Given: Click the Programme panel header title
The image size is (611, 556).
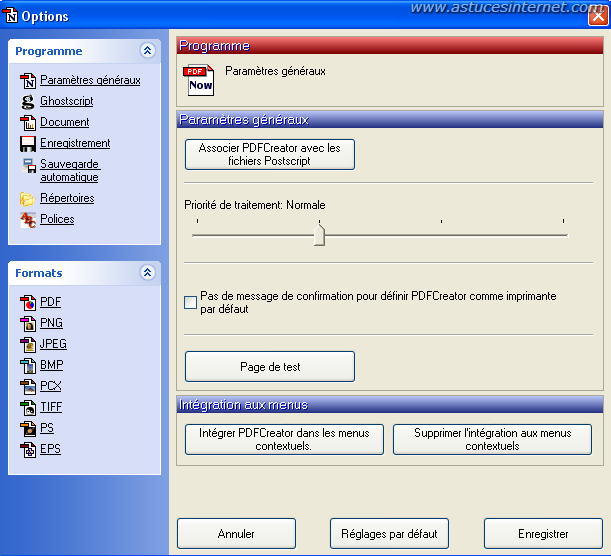Looking at the screenshot, I should click(49, 51).
